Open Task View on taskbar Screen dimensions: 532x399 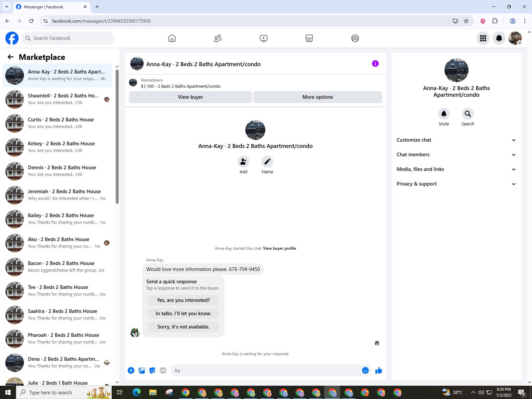[120, 392]
